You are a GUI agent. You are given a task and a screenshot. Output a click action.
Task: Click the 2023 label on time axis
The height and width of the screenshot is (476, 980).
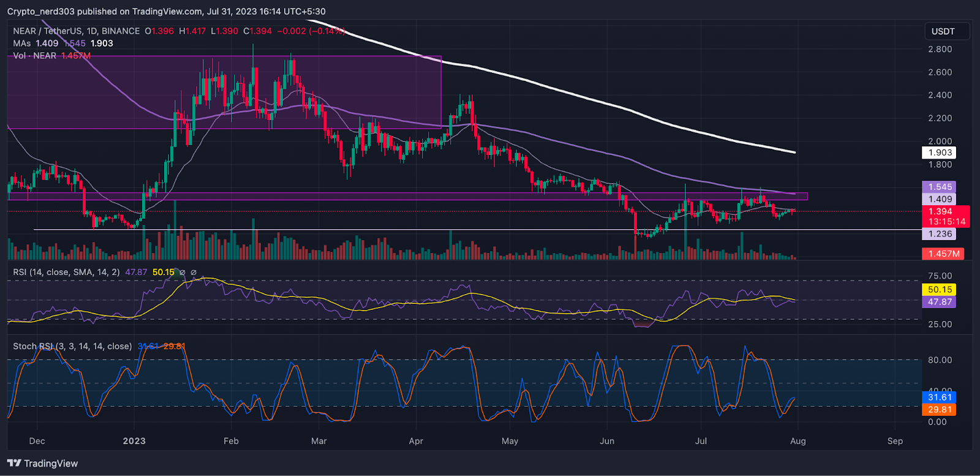pyautogui.click(x=134, y=441)
